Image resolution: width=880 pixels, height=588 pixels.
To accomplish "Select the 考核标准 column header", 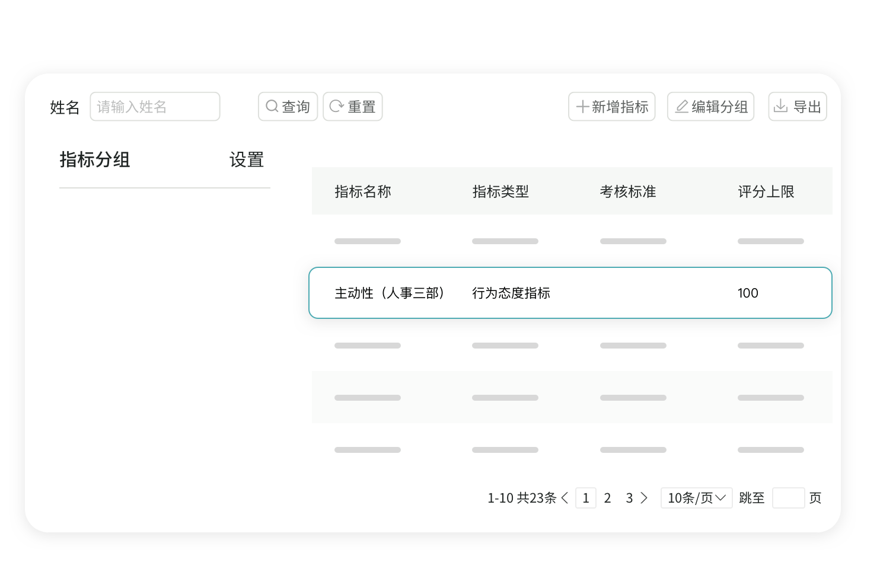I will pyautogui.click(x=628, y=191).
